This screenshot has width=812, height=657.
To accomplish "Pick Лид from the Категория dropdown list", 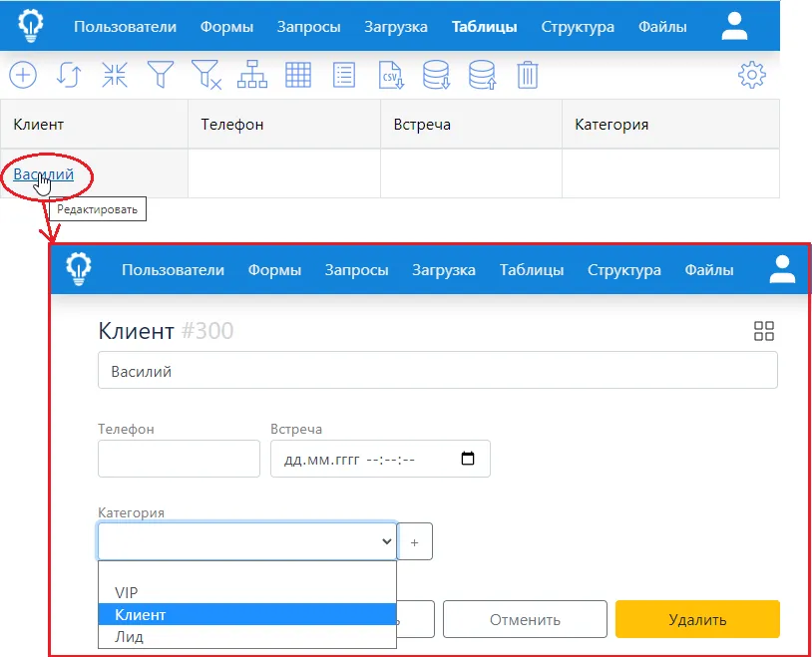I will click(x=247, y=636).
